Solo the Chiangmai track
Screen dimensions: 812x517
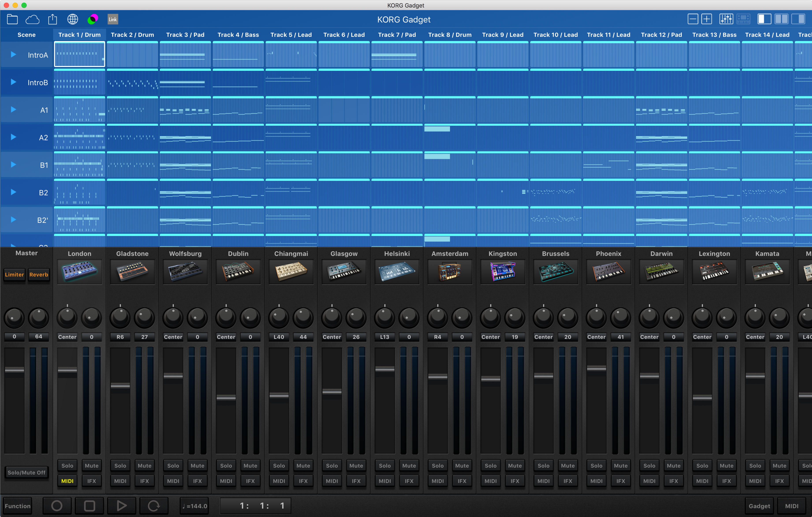pyautogui.click(x=279, y=465)
